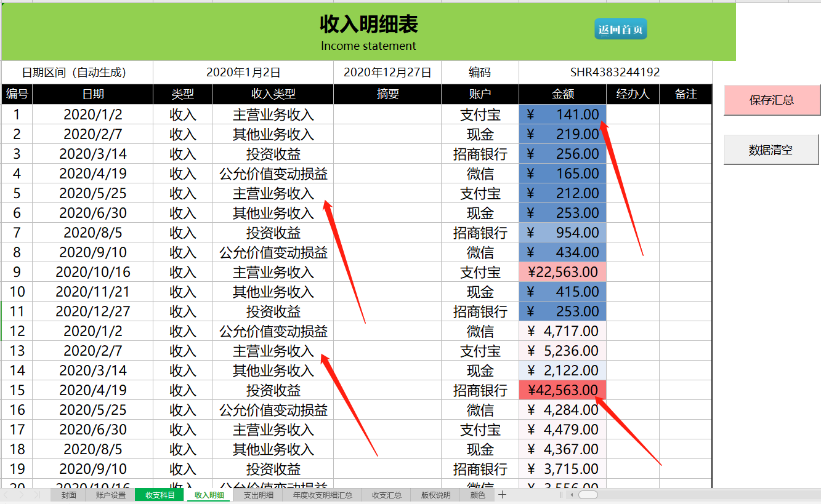The height and width of the screenshot is (504, 821).
Task: Select the pink ¥22,563.00 amount cell
Action: 562,272
